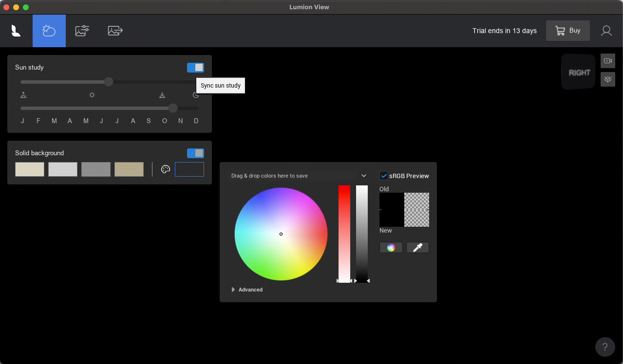
Task: Open the saved colors dropdown
Action: point(363,176)
